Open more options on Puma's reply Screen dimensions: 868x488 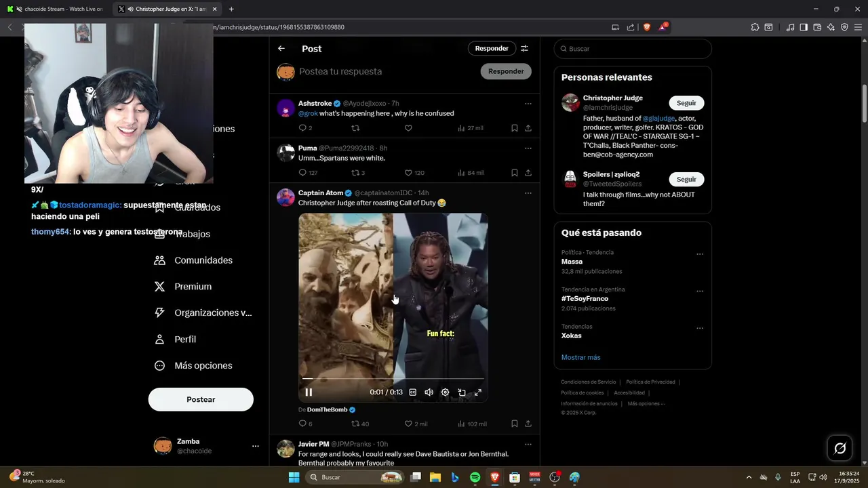click(x=528, y=148)
